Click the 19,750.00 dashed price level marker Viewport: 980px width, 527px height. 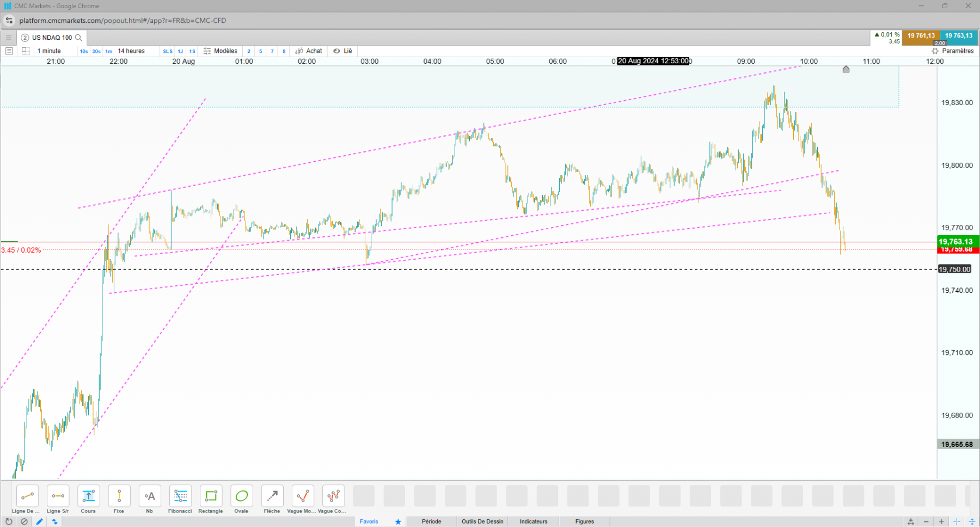click(x=955, y=269)
